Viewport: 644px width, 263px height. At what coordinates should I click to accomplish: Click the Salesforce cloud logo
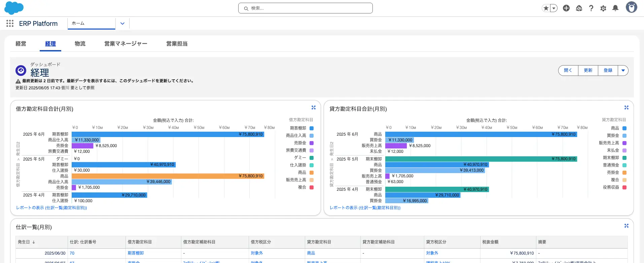click(14, 8)
